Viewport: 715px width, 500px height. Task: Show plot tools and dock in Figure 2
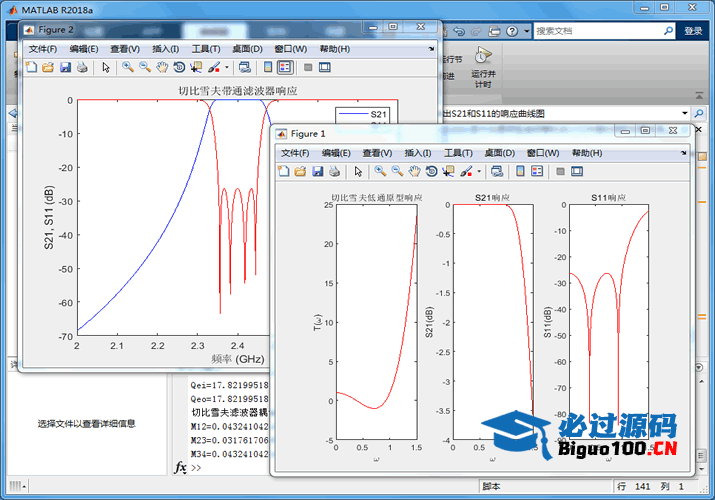pyautogui.click(x=325, y=67)
